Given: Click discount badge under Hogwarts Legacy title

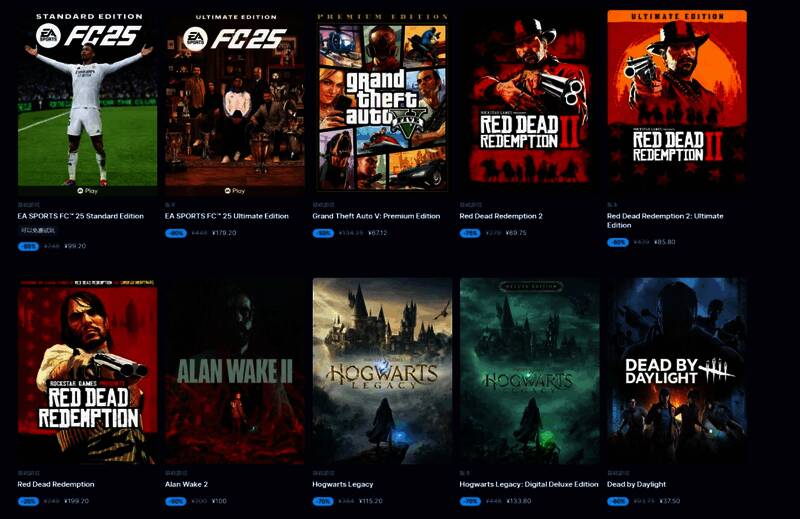Looking at the screenshot, I should pos(323,502).
